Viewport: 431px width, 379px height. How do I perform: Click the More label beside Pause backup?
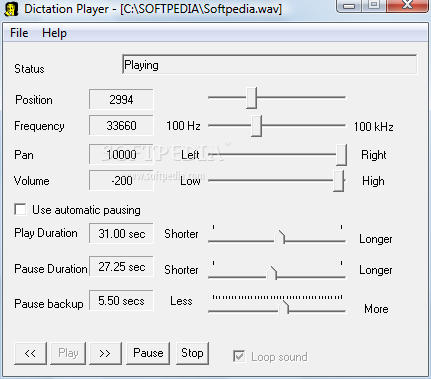(x=376, y=309)
